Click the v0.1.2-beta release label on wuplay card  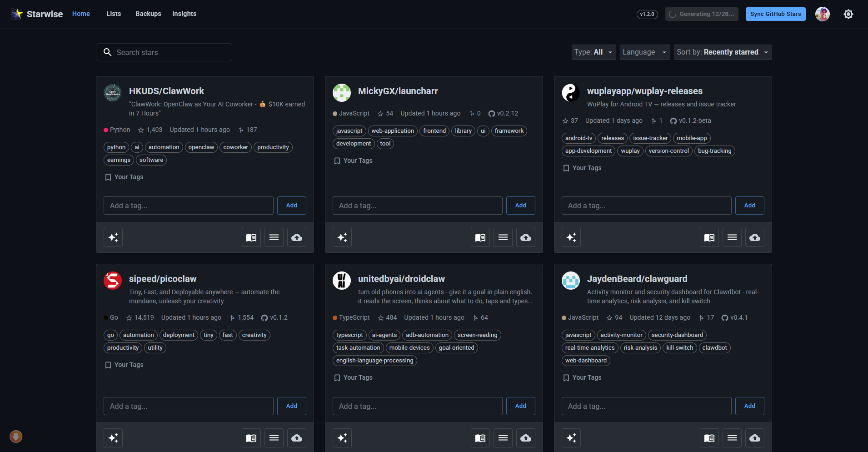click(x=691, y=121)
